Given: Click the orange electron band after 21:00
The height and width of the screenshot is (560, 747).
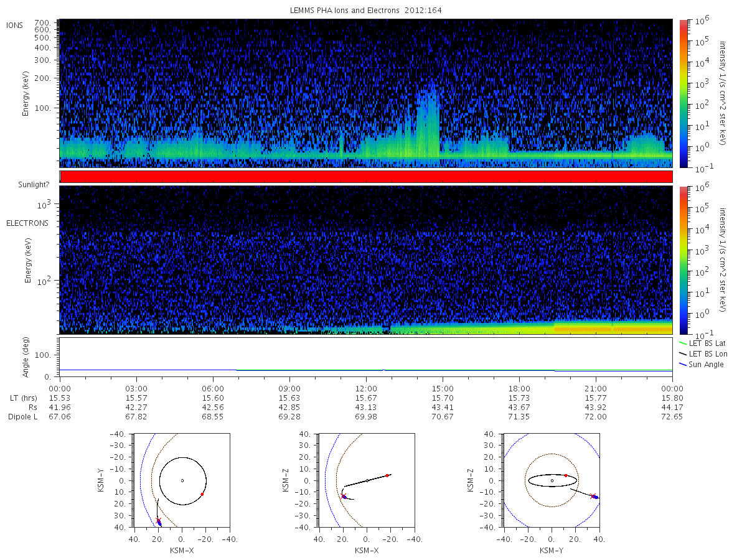Looking at the screenshot, I should click(613, 327).
